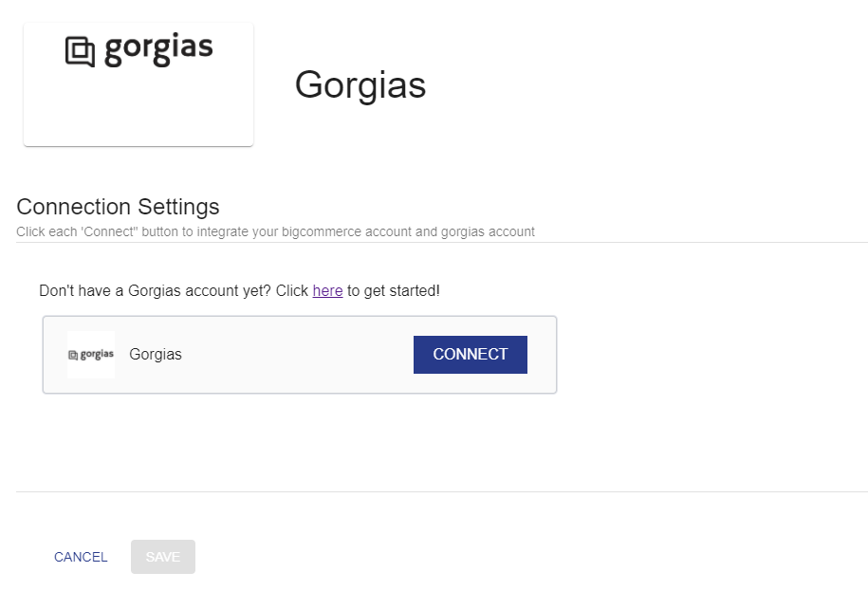868x609 pixels.
Task: Click the CONNECT button for Gorgias
Action: pos(470,355)
